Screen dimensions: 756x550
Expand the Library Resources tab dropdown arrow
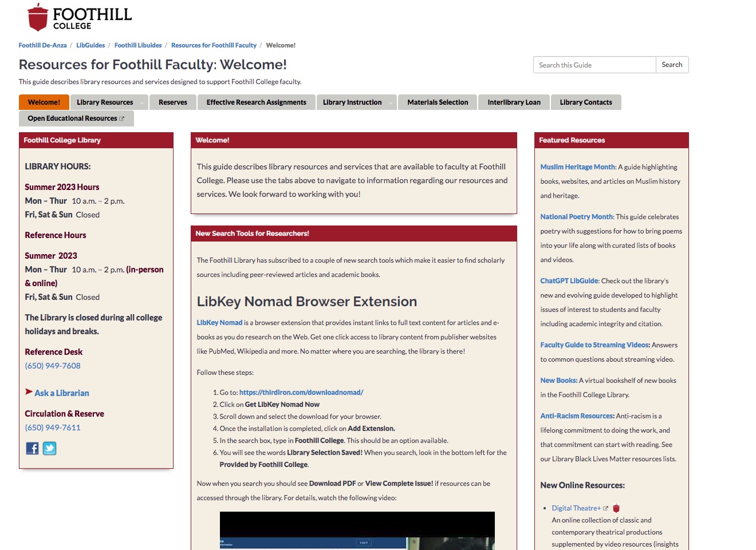pos(142,103)
